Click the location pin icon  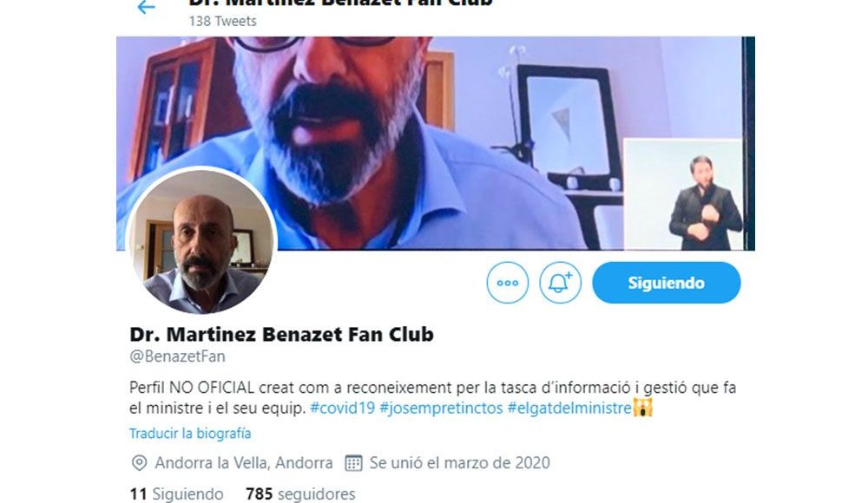pyautogui.click(x=139, y=462)
